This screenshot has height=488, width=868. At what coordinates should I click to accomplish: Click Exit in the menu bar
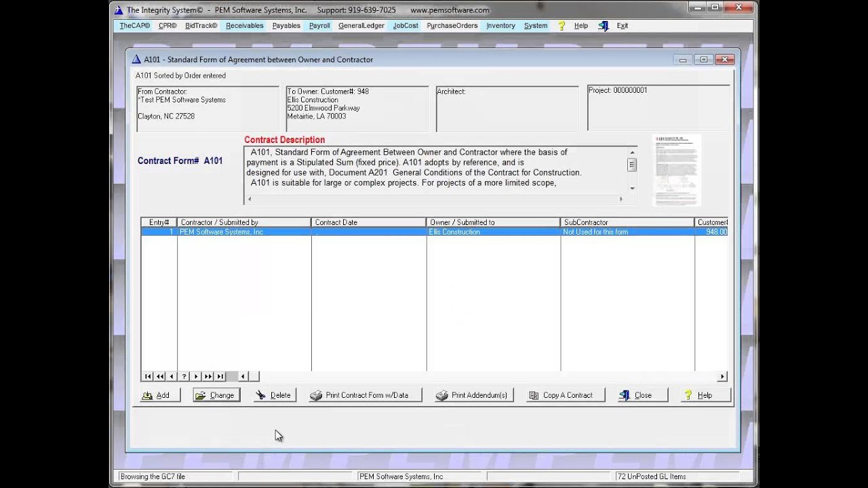tap(623, 26)
